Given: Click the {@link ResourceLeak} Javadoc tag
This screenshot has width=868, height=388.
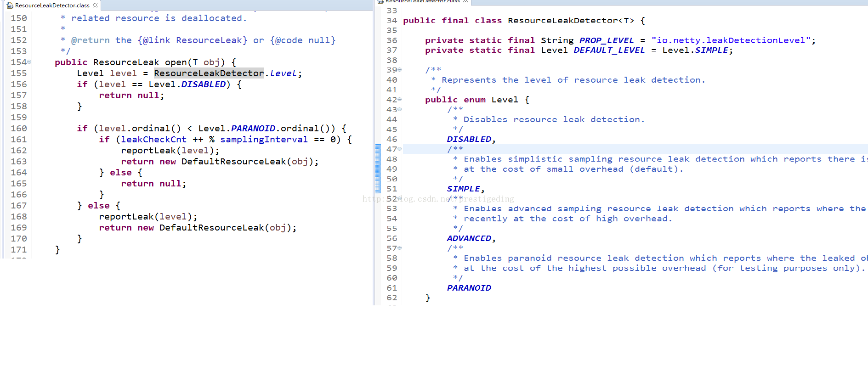Looking at the screenshot, I should tap(193, 40).
